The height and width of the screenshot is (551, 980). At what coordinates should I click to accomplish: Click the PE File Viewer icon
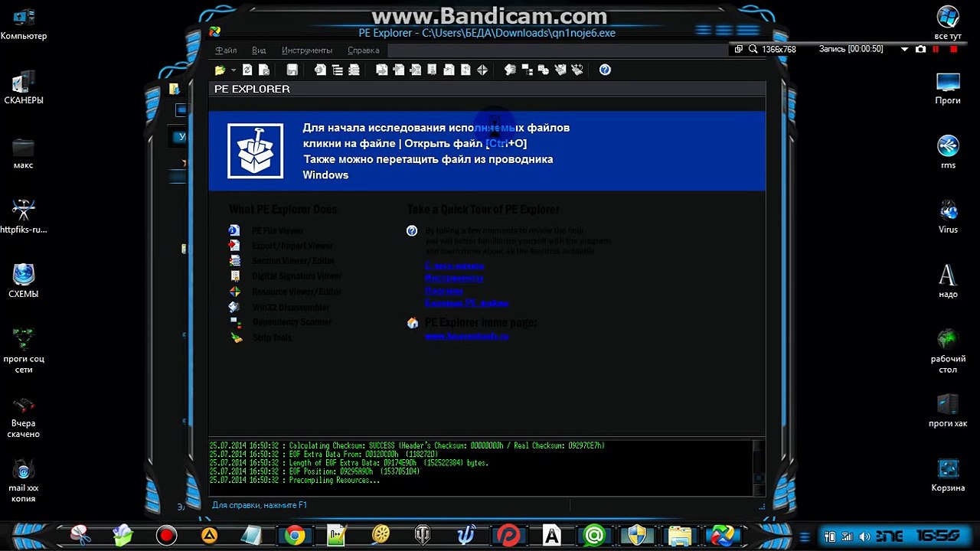coord(235,230)
